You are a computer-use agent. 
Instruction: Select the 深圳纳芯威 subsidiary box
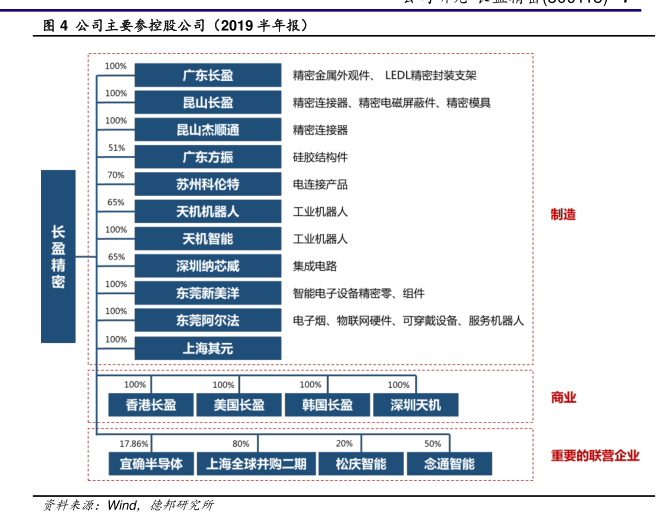208,266
